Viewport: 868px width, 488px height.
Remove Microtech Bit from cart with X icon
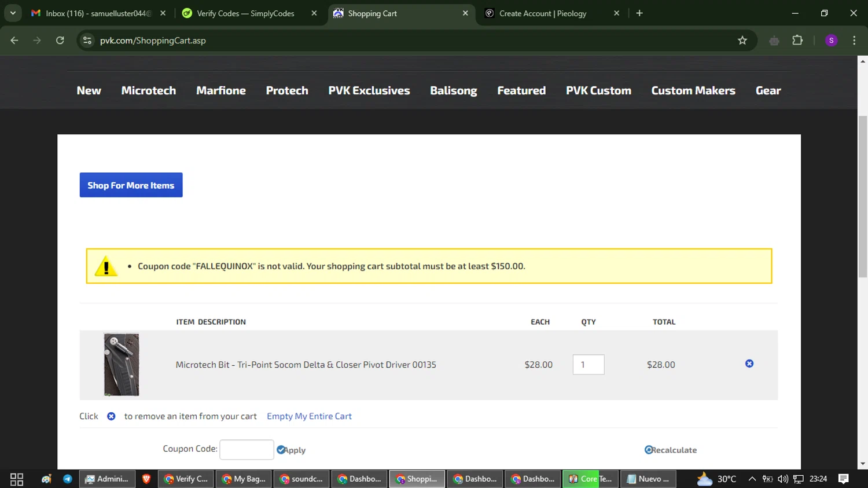(x=749, y=364)
